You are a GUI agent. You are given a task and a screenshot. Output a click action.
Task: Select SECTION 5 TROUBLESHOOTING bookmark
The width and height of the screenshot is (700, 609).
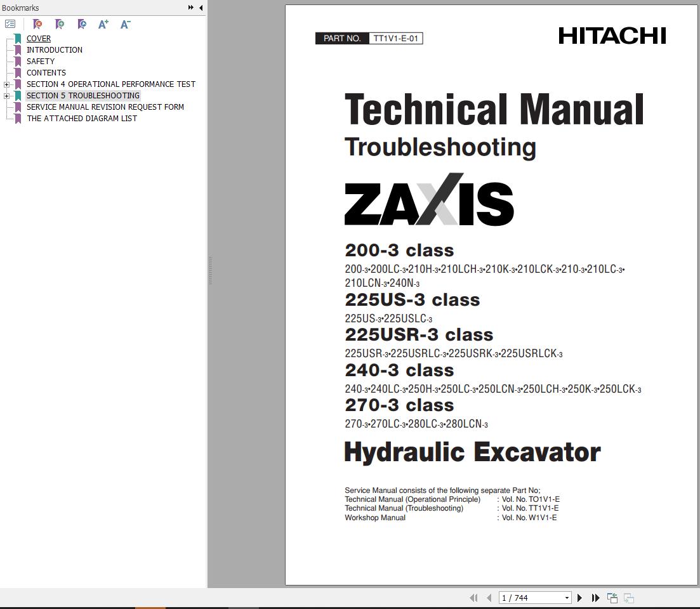coord(83,96)
